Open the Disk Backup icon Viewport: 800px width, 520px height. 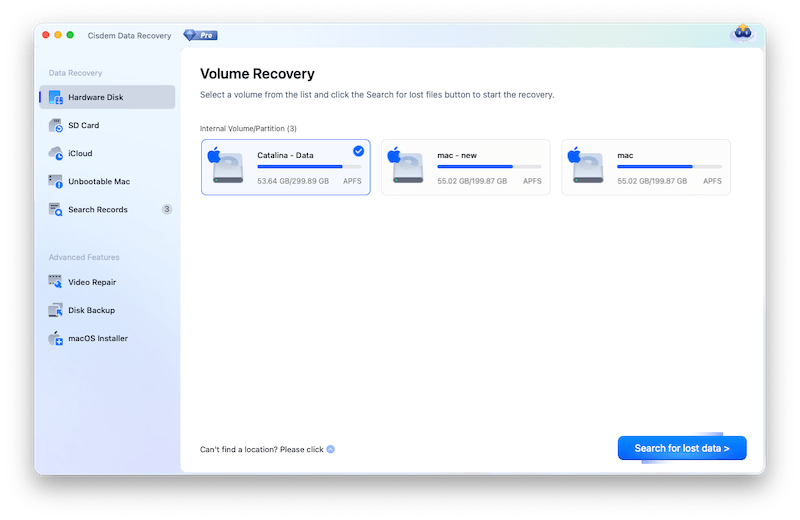tap(57, 311)
